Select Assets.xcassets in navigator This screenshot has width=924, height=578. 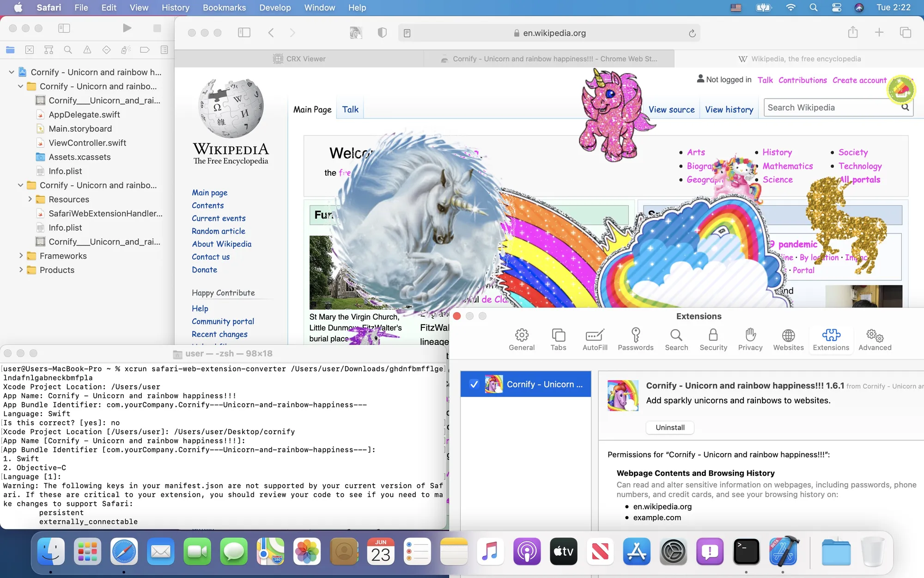79,157
